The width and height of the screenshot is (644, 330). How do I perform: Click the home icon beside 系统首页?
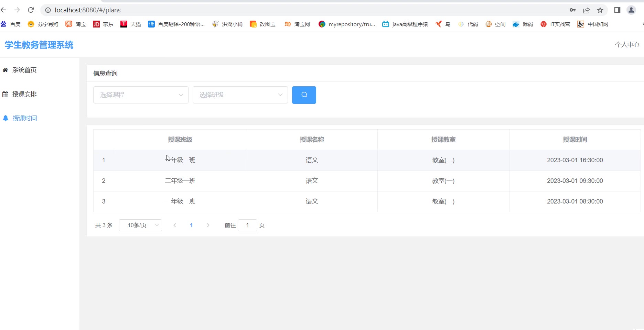(6, 70)
